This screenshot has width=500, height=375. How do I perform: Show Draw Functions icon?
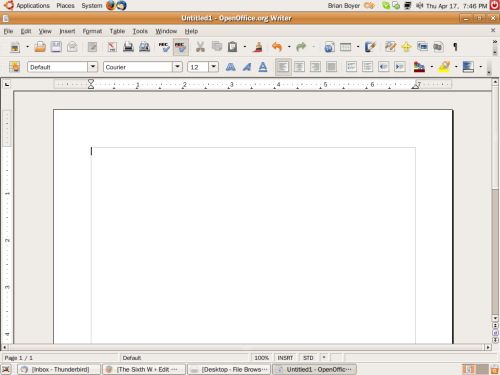pyautogui.click(x=370, y=47)
